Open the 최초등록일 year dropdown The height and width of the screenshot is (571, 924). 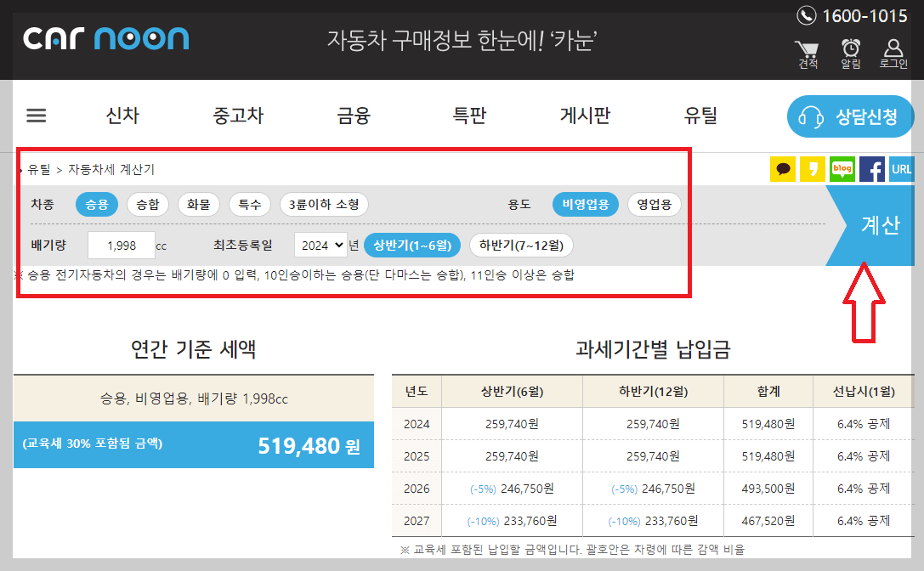[320, 245]
